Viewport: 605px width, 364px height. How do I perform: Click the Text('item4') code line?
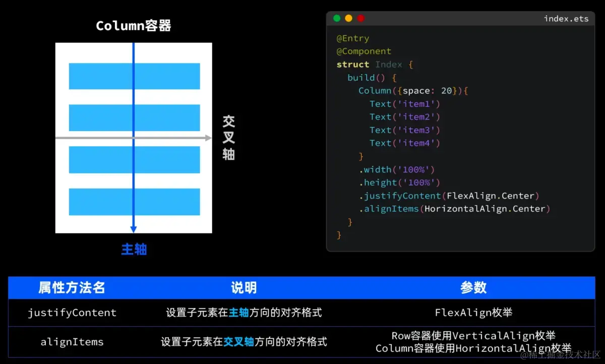[x=405, y=143]
